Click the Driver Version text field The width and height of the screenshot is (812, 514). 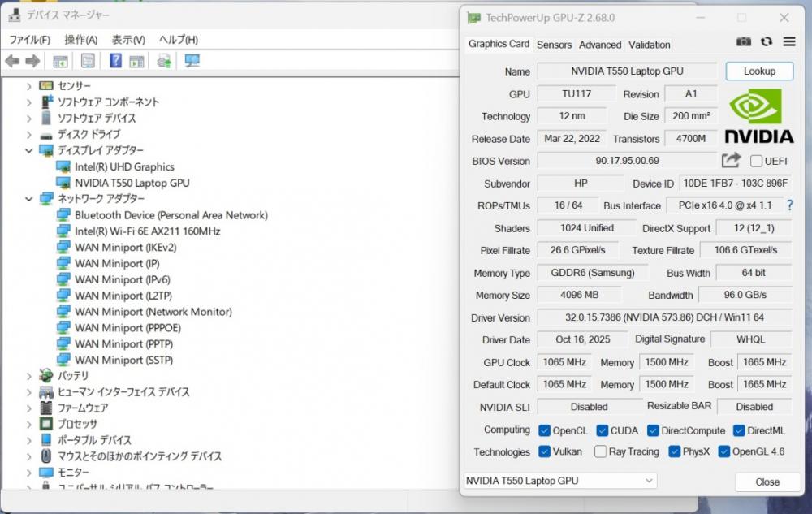pos(664,317)
